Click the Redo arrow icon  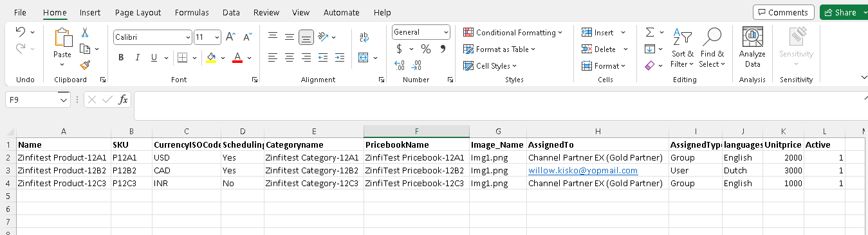[20, 49]
